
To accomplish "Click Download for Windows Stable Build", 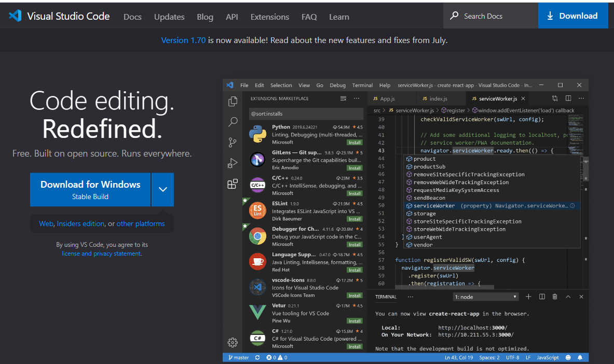I will click(x=90, y=189).
